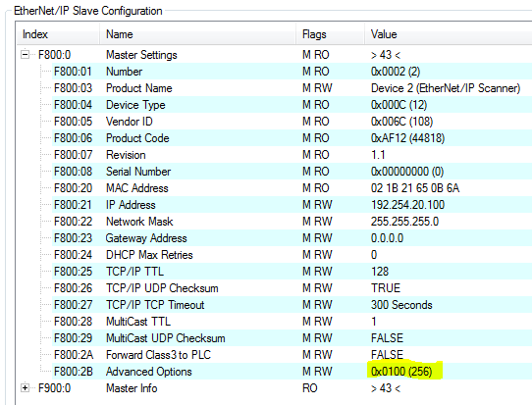Click the TCP/IP UDP Checksum TRUE value
Viewport: 532px width, 405px height.
[x=386, y=288]
